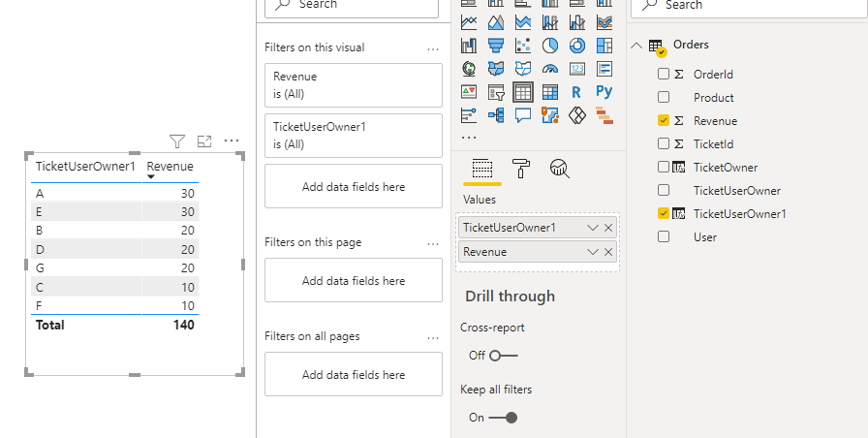Viewport: 868px width, 438px height.
Task: Open Filters on this visual options menu
Action: 433,49
